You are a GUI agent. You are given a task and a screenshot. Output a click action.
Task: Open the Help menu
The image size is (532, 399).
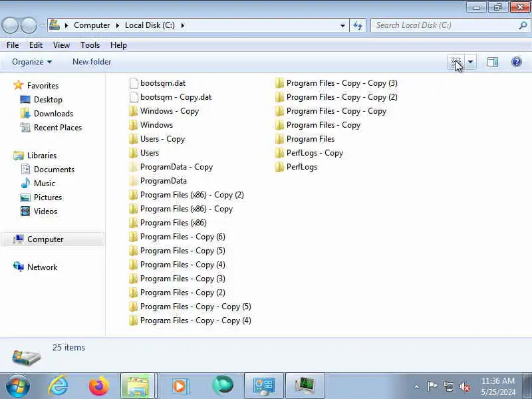pos(118,45)
